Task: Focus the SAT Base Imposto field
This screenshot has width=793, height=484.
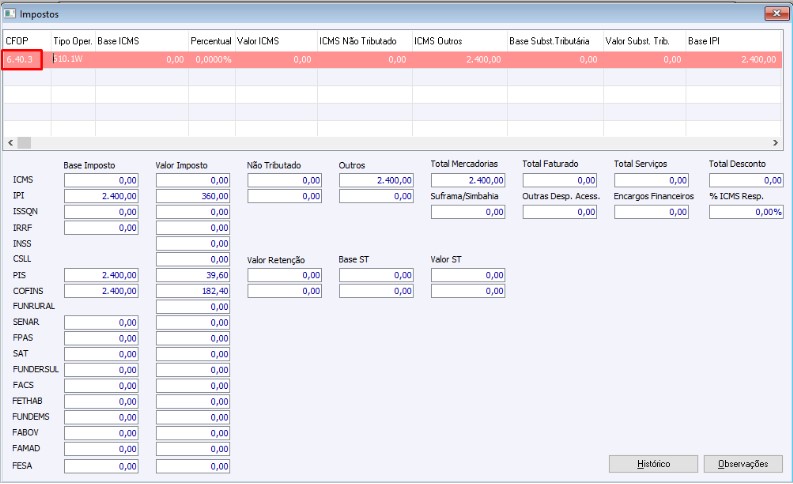Action: 101,354
